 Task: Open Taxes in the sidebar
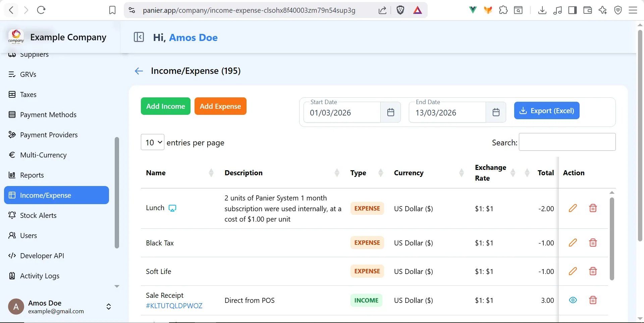[x=56, y=95]
